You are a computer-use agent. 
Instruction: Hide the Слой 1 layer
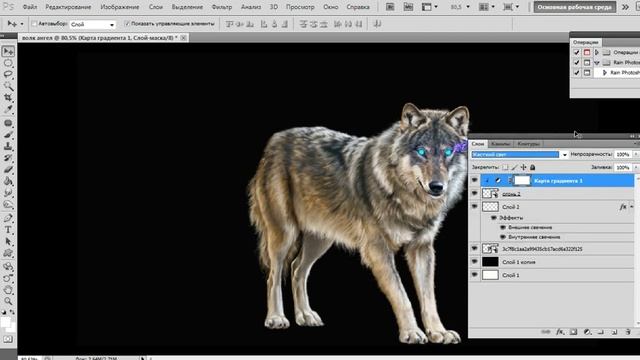pos(474,275)
